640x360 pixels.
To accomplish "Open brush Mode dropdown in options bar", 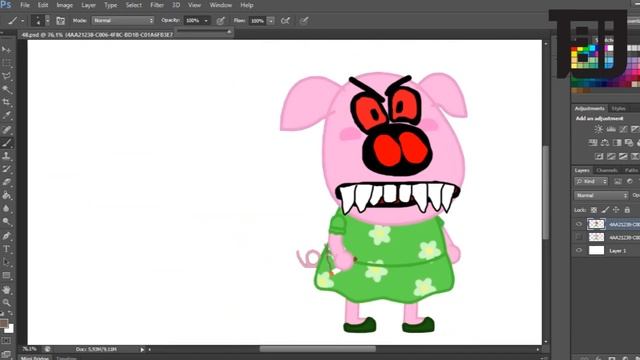I will click(x=123, y=20).
